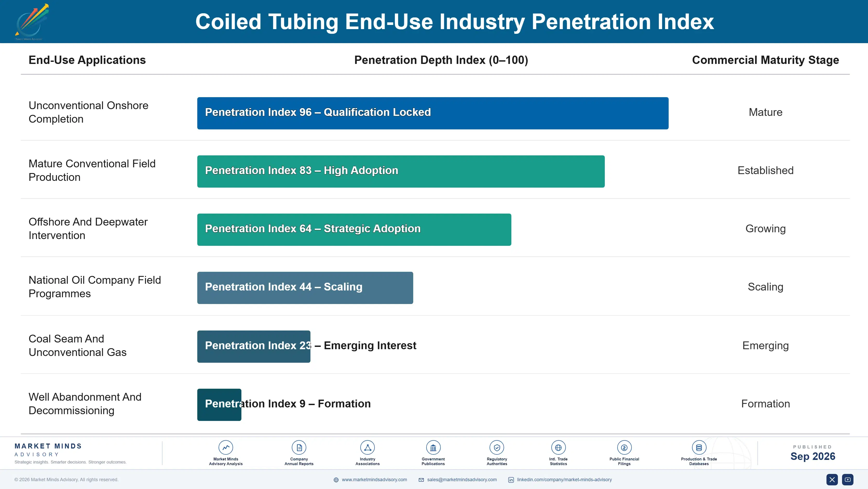This screenshot has height=489, width=868.
Task: Click 'End-Use Applications' column header
Action: (x=87, y=60)
